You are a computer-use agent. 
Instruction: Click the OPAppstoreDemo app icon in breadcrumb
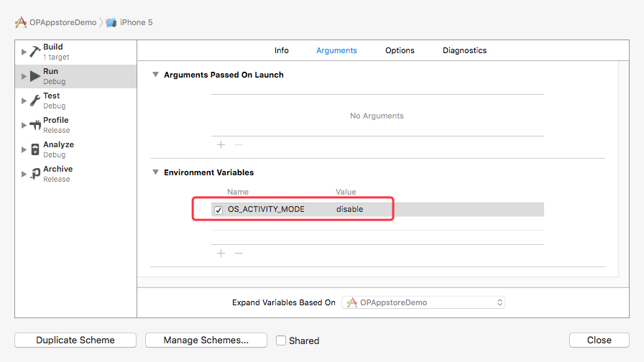click(21, 22)
